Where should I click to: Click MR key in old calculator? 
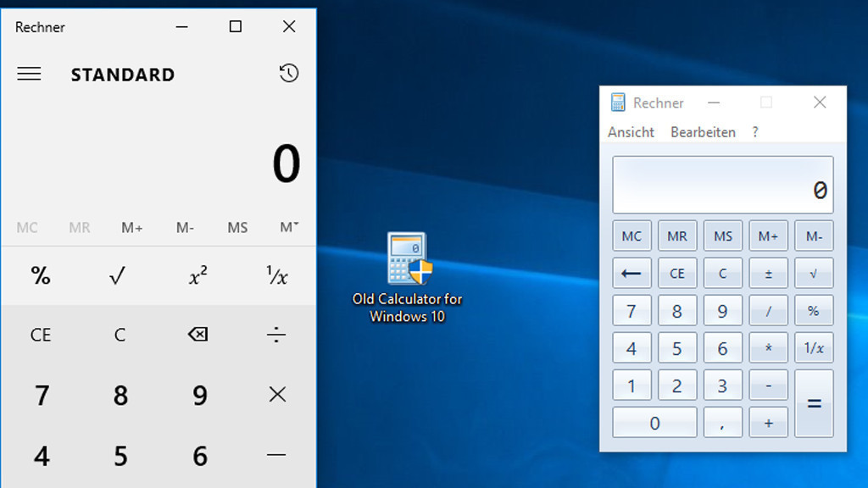click(x=677, y=236)
